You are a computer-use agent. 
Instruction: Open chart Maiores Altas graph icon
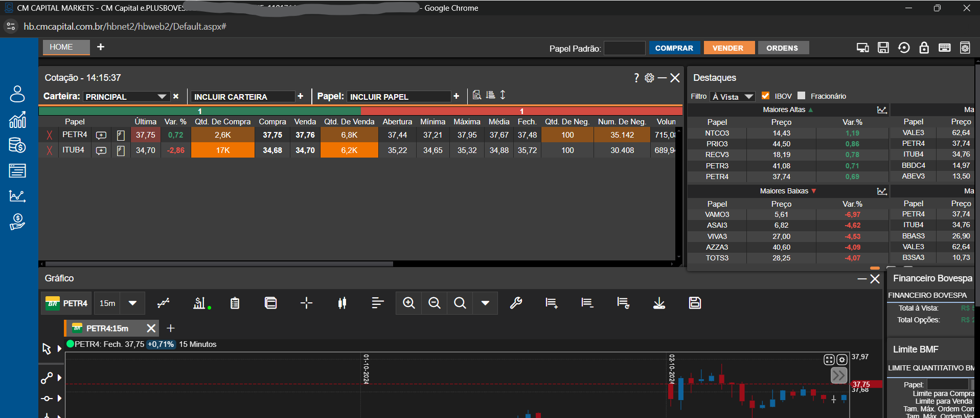[x=882, y=110]
